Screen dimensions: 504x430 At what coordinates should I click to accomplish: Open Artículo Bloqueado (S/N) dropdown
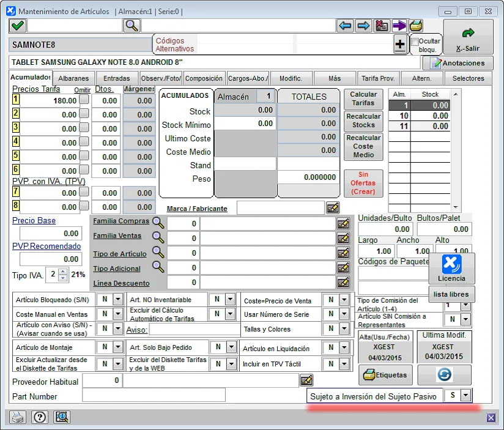pyautogui.click(x=119, y=300)
